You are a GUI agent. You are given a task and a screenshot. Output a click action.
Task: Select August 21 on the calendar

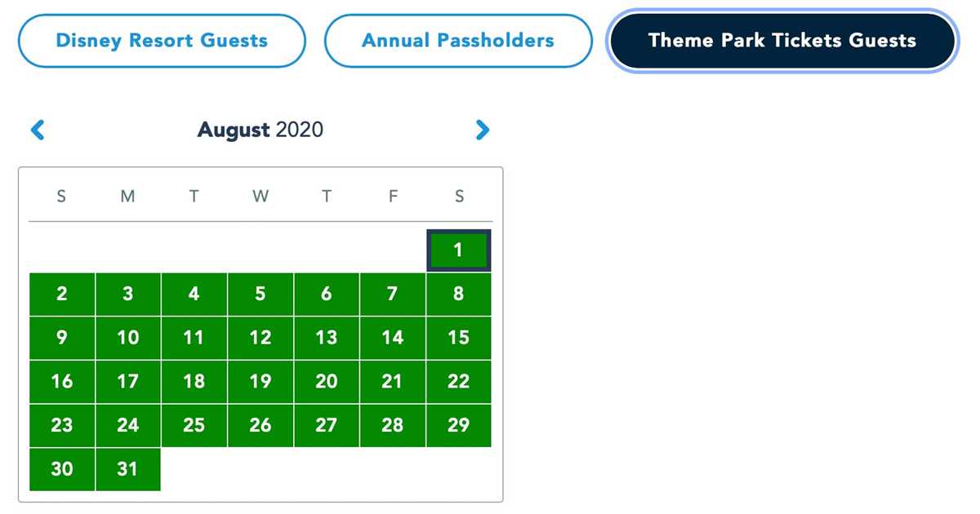[393, 381]
